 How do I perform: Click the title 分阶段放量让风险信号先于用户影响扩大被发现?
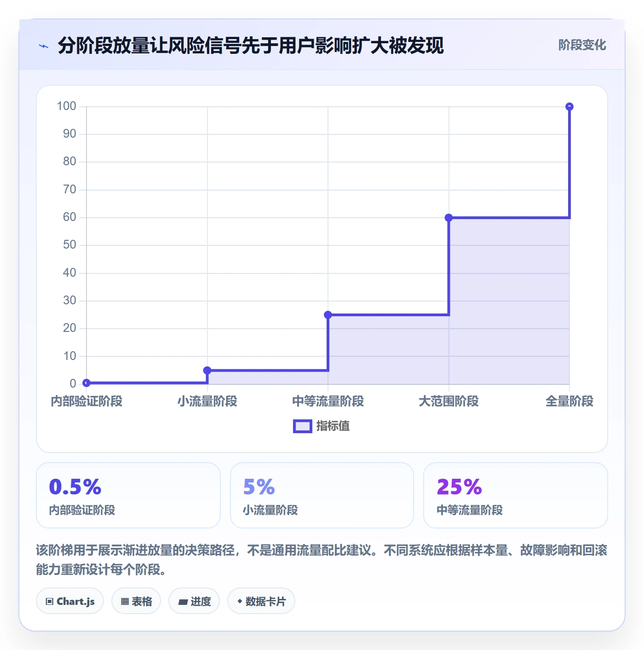click(251, 46)
